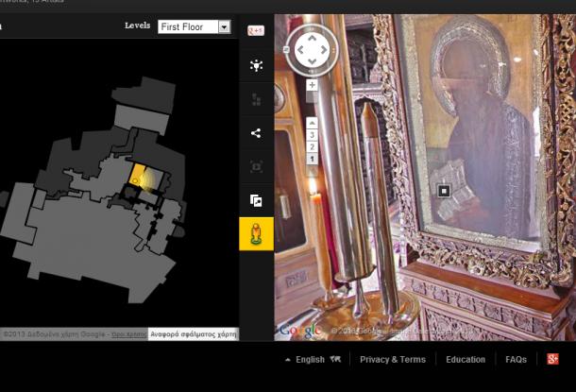Click the artwork marker square on painting
The width and height of the screenshot is (576, 392).
(x=443, y=191)
